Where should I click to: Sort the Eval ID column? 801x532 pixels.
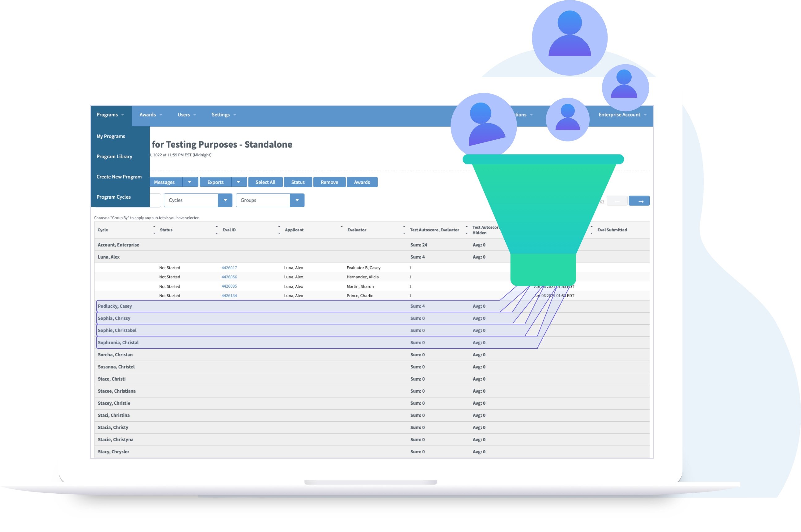(279, 230)
